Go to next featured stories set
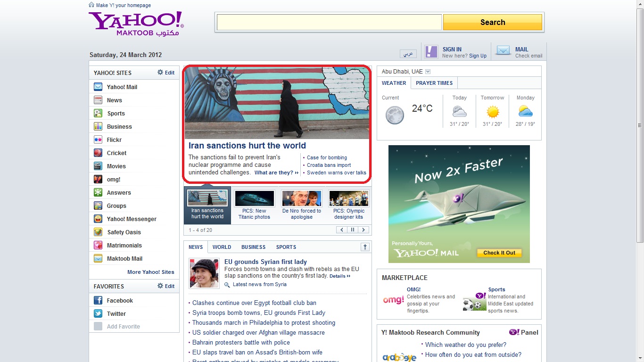This screenshot has height=362, width=644. point(363,230)
